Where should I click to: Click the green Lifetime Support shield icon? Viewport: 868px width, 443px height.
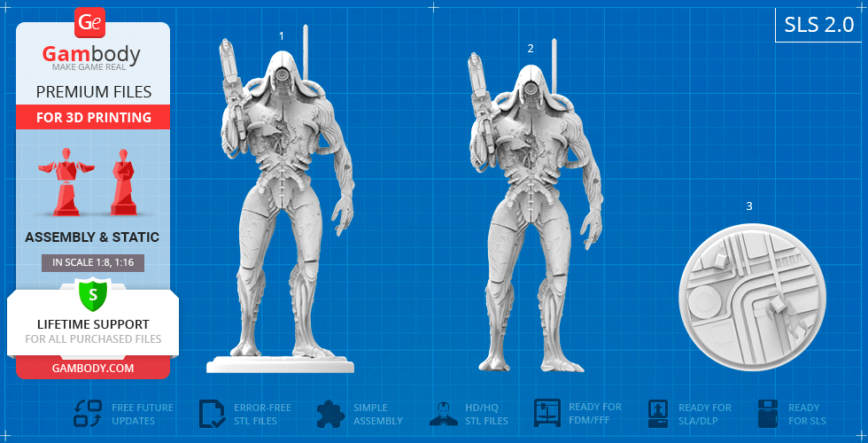92,293
